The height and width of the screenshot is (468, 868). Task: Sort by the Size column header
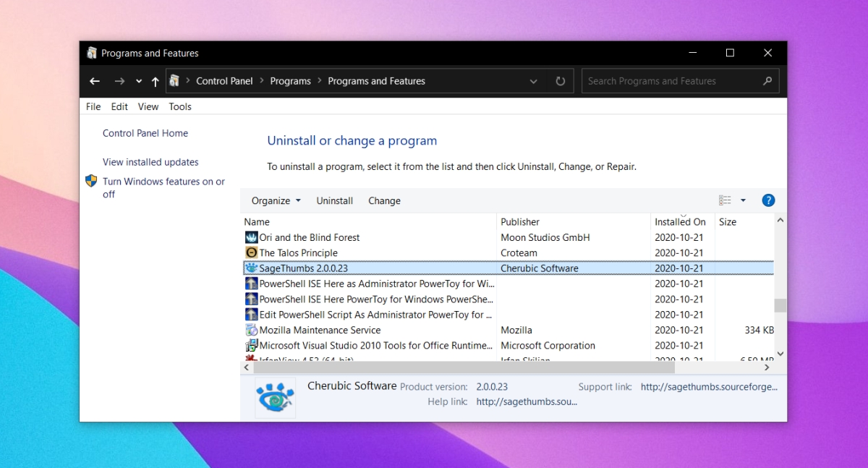(744, 222)
